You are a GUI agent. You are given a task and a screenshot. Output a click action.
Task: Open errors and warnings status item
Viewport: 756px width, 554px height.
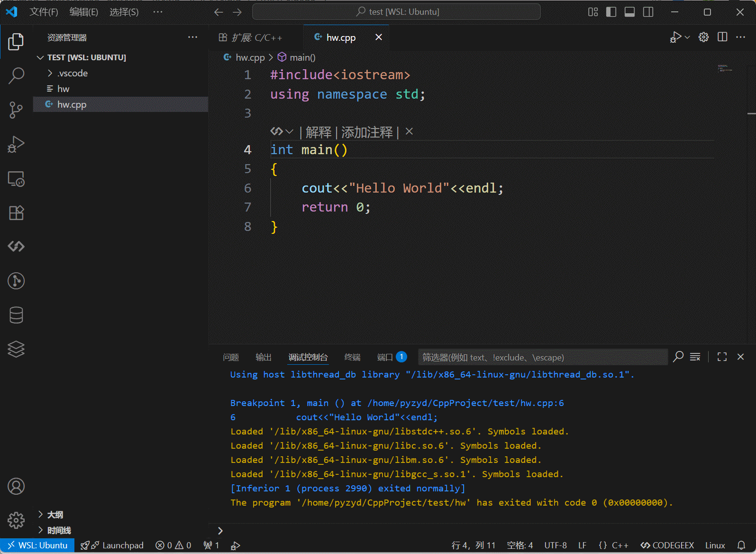click(173, 545)
